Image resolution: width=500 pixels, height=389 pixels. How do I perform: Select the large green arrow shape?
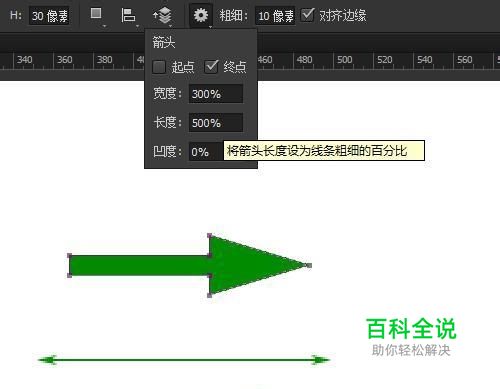pyautogui.click(x=189, y=265)
